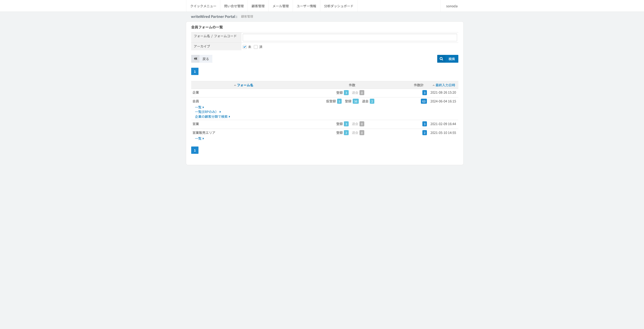
Task: Open 分析ダッシュボード menu
Action: (x=339, y=6)
